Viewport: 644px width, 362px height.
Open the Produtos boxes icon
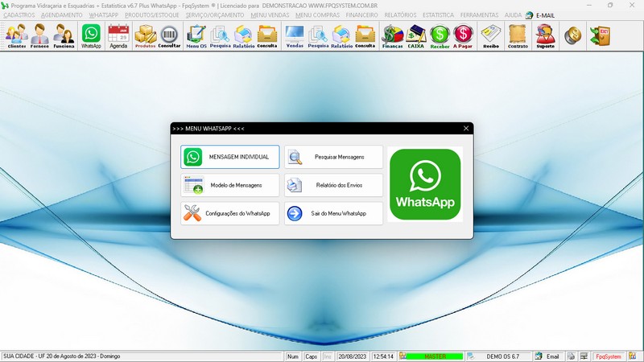[x=146, y=36]
